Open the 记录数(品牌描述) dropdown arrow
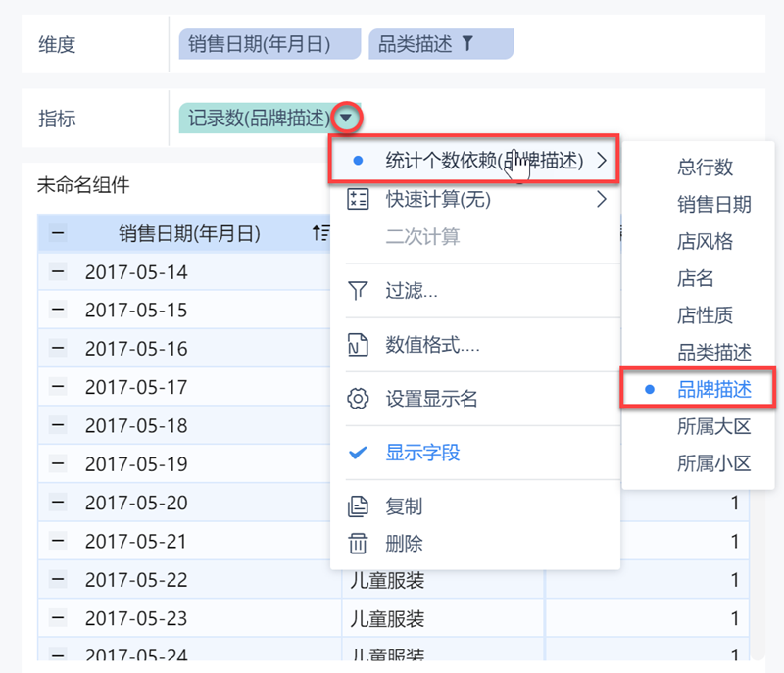 pyautogui.click(x=347, y=119)
